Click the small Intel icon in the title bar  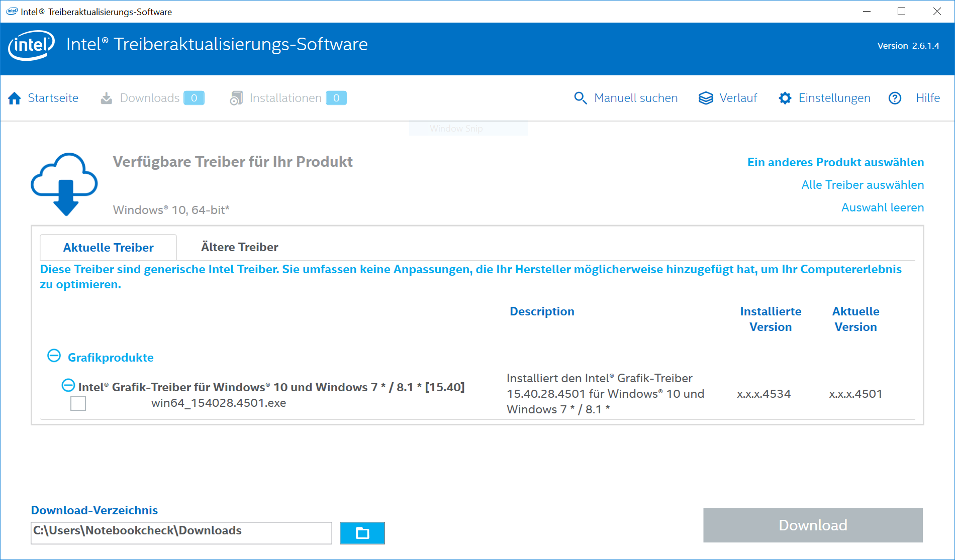click(x=12, y=12)
